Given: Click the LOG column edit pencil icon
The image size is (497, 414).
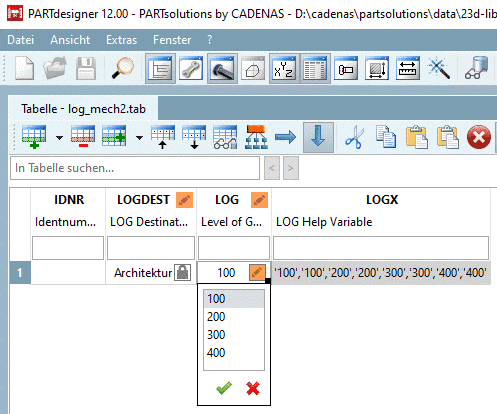Looking at the screenshot, I should coord(259,200).
